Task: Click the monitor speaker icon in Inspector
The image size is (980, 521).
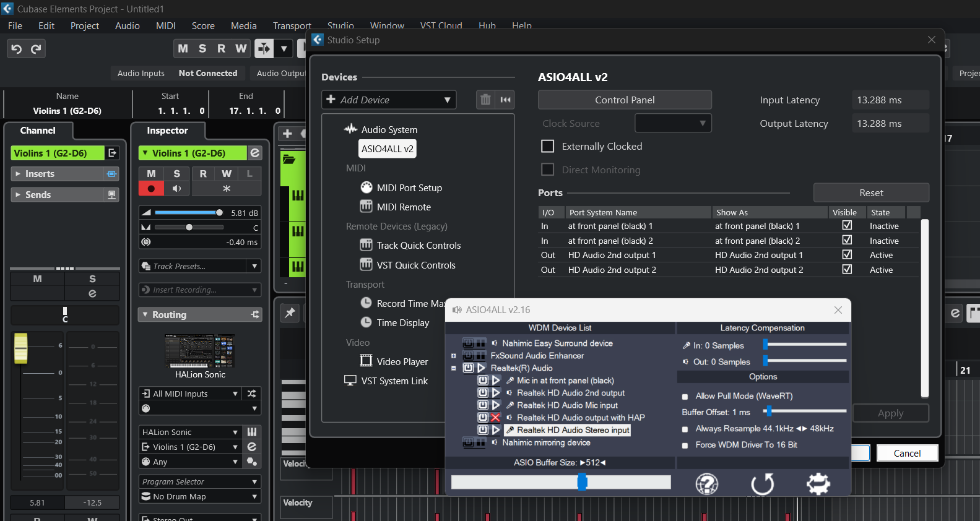Action: pos(177,189)
